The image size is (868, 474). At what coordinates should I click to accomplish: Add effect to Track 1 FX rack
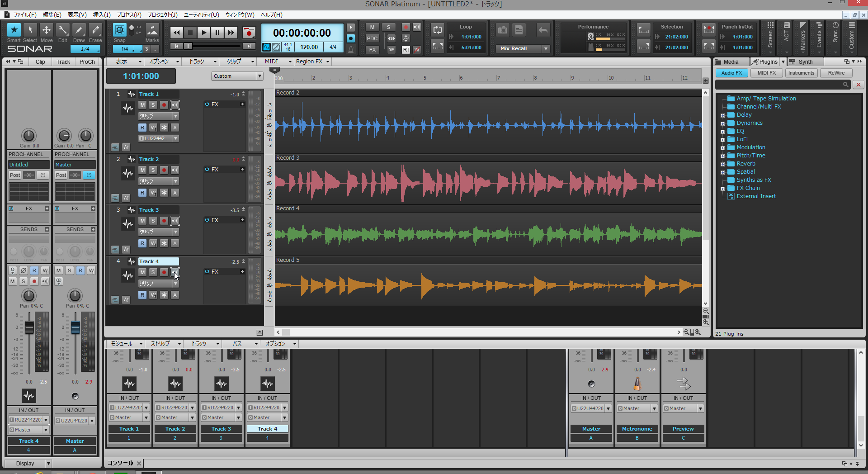[x=242, y=104]
